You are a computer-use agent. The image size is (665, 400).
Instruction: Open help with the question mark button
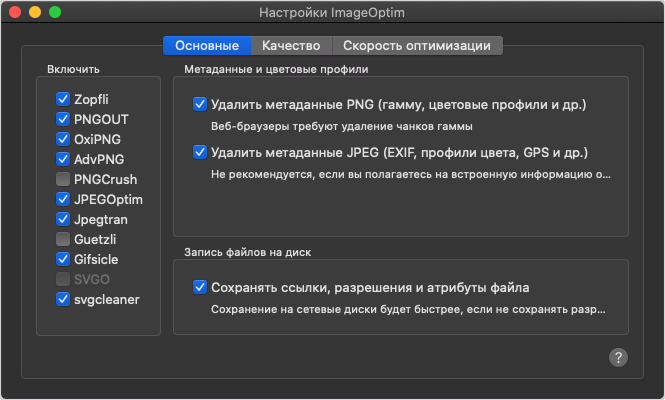(x=618, y=358)
